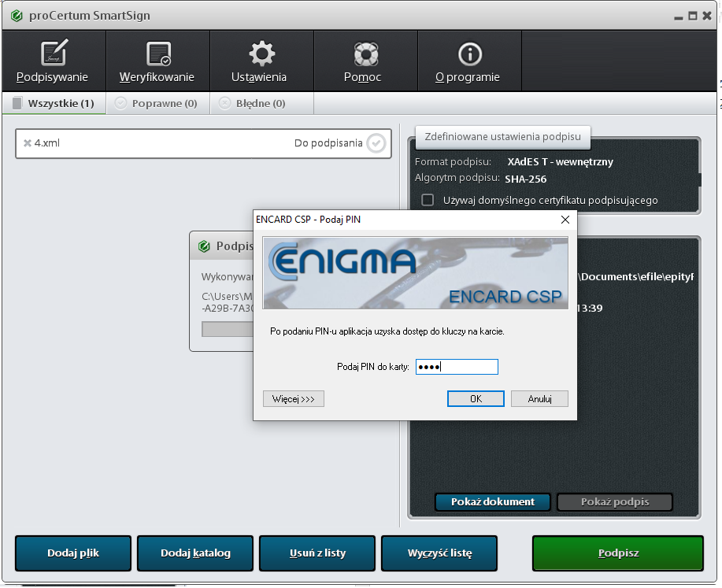Image resolution: width=722 pixels, height=588 pixels.
Task: Close the proCertum SmartSign window
Action: [707, 16]
